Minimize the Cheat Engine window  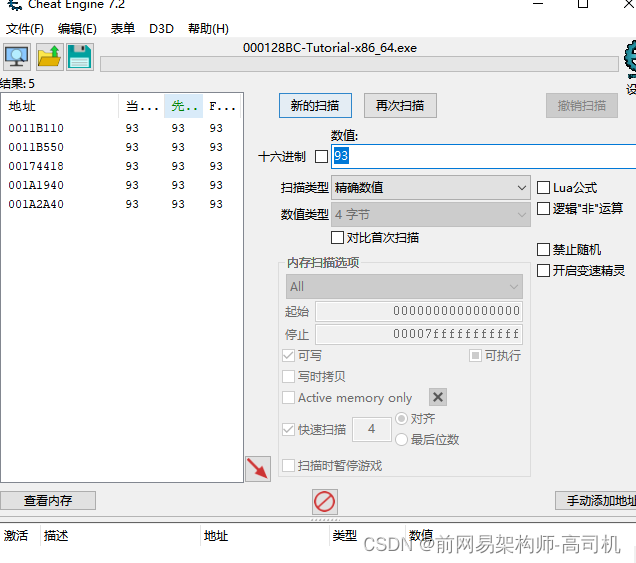click(538, 4)
